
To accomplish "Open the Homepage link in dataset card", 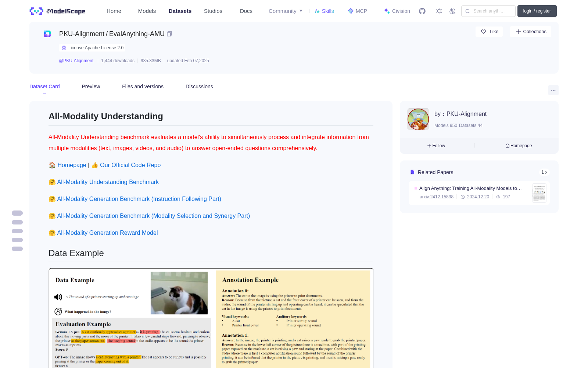I will [x=72, y=165].
